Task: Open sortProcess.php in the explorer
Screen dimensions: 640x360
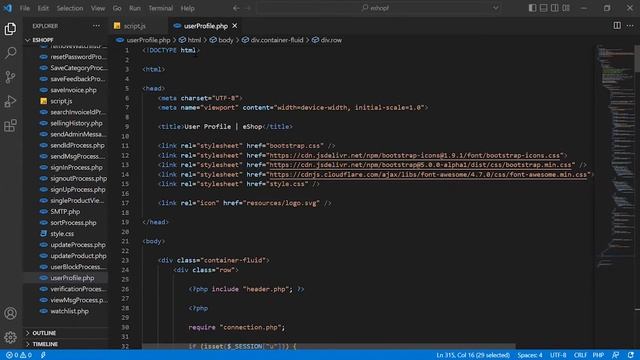Action: (73, 222)
